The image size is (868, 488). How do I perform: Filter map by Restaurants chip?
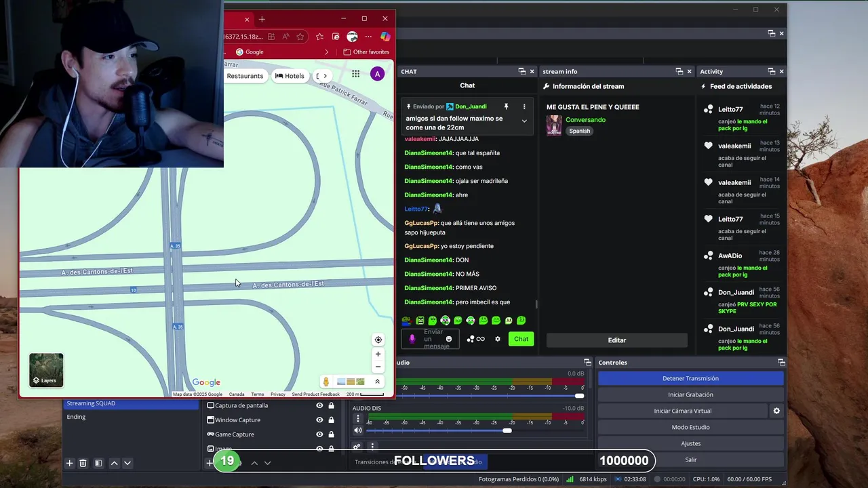coord(245,76)
